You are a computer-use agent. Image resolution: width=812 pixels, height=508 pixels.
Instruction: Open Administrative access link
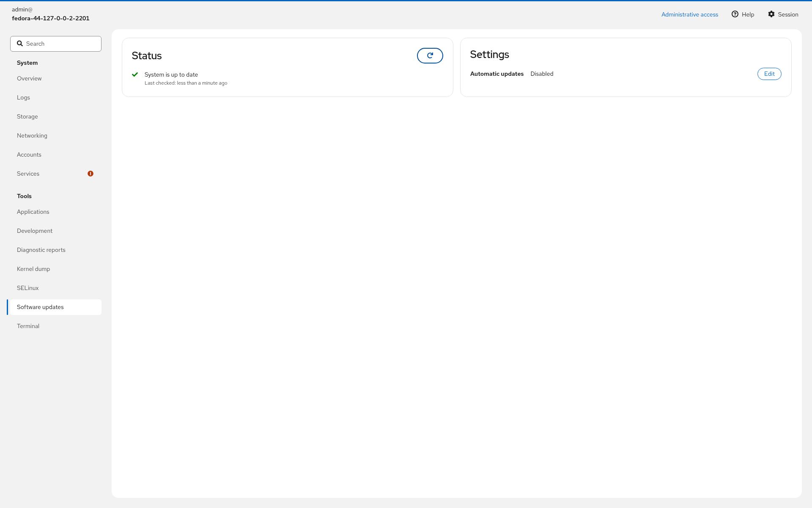click(x=690, y=14)
